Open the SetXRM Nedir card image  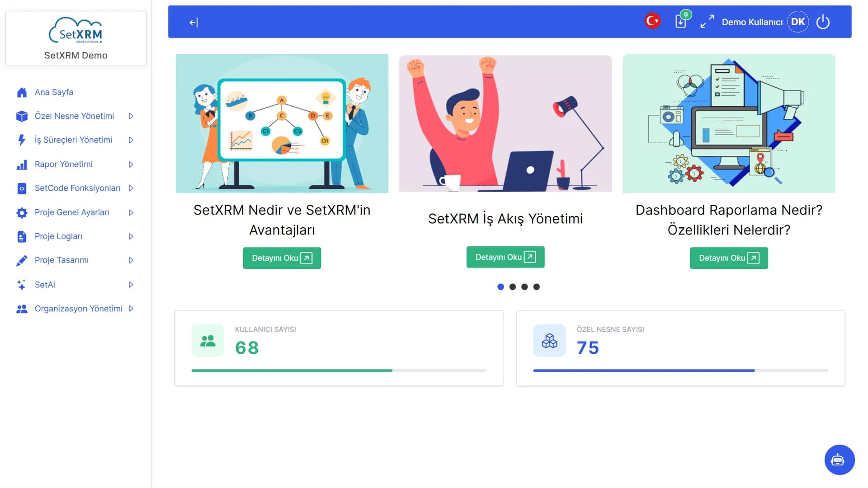282,123
